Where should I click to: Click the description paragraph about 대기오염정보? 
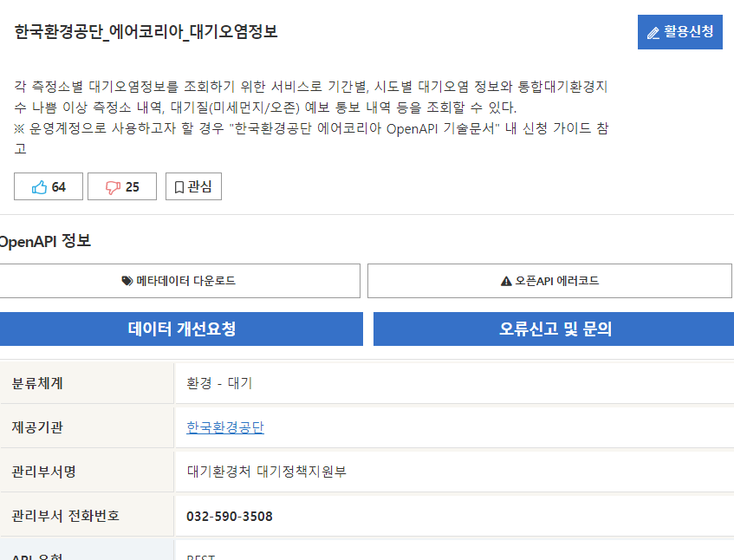tap(311, 118)
